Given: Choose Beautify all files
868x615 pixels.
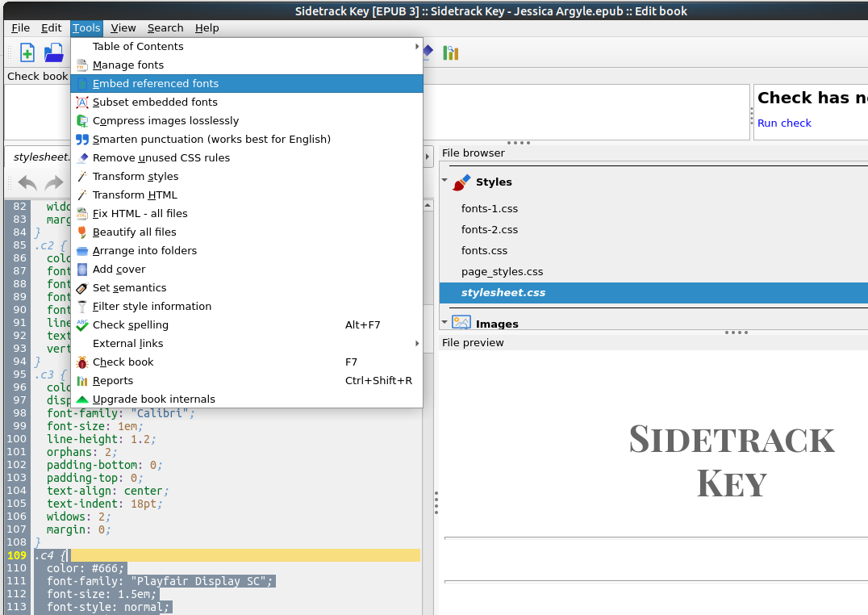Looking at the screenshot, I should pyautogui.click(x=134, y=232).
